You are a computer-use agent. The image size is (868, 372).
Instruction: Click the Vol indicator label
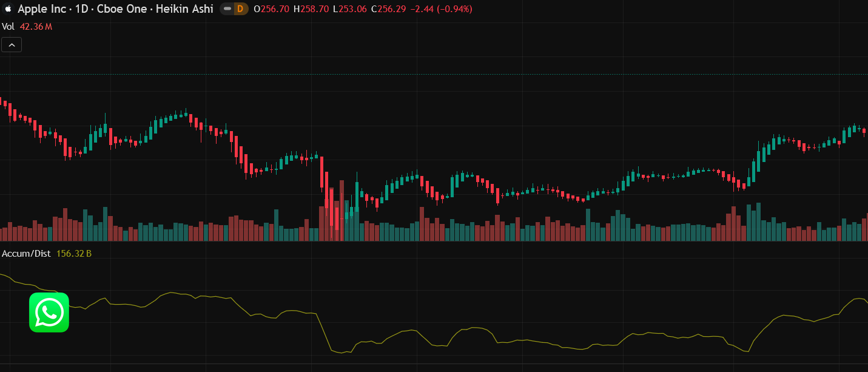pyautogui.click(x=8, y=27)
